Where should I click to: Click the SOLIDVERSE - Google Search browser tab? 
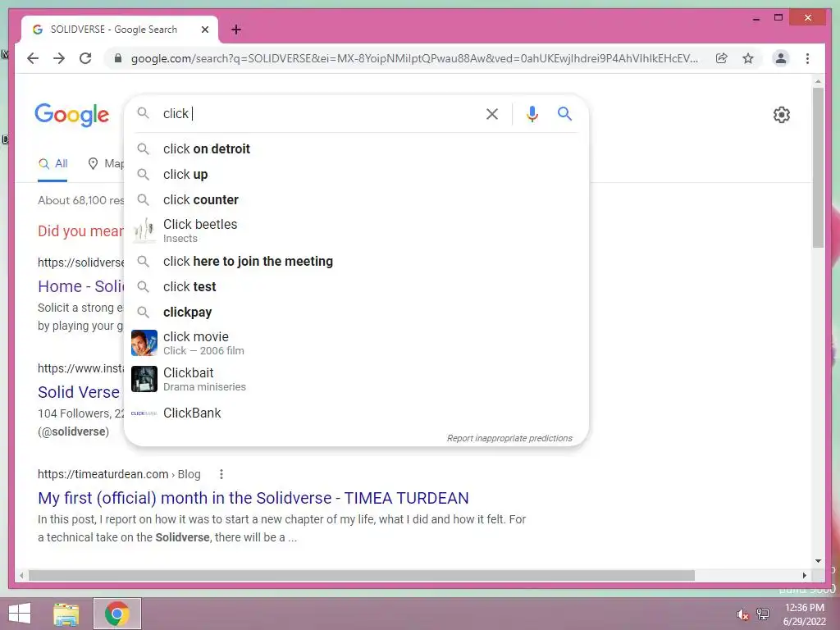pyautogui.click(x=120, y=30)
